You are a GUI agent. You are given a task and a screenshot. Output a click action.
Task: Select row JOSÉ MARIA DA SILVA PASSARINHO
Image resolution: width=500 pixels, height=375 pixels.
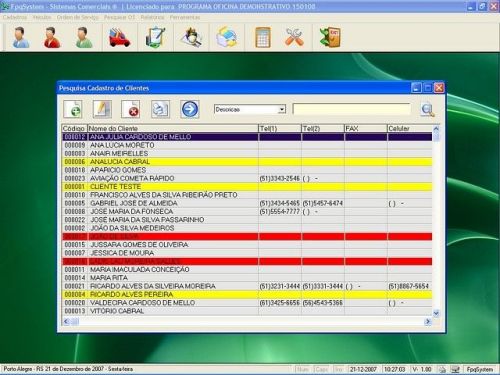(x=247, y=220)
